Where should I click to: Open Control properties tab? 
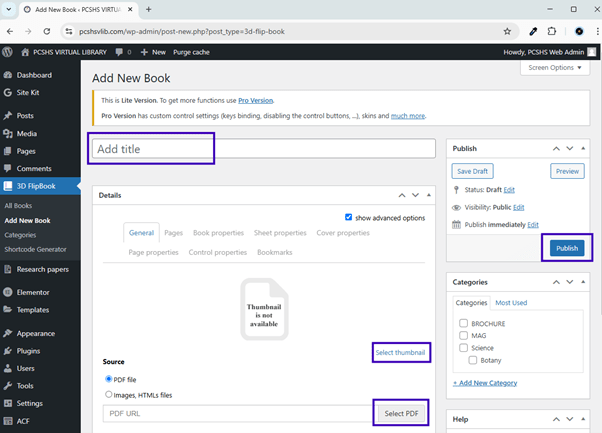pyautogui.click(x=218, y=252)
